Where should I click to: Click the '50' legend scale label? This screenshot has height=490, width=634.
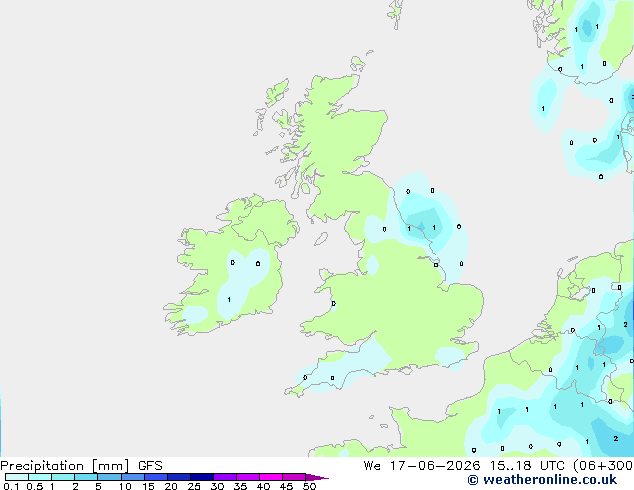[x=310, y=486]
